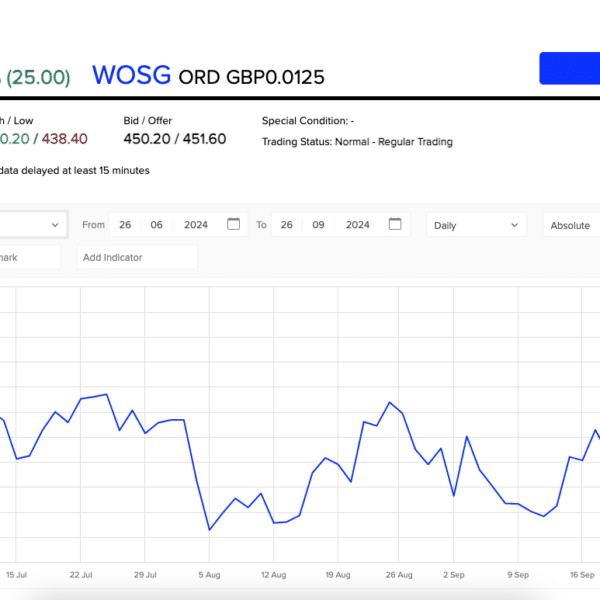Click the chart low point near 5 Aug
Image resolution: width=600 pixels, height=600 pixels.
point(209,529)
